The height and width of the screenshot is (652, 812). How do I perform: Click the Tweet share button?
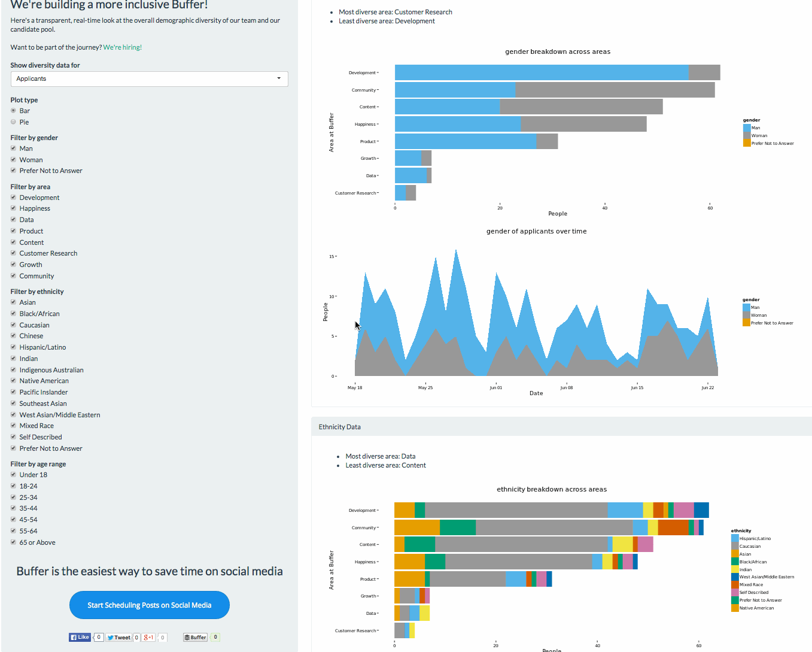(x=119, y=638)
